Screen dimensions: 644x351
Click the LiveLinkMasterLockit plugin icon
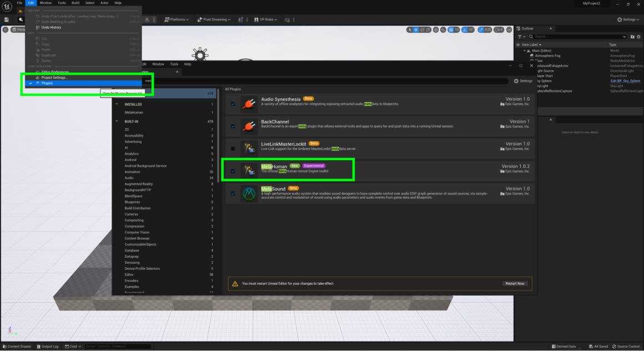pos(249,148)
